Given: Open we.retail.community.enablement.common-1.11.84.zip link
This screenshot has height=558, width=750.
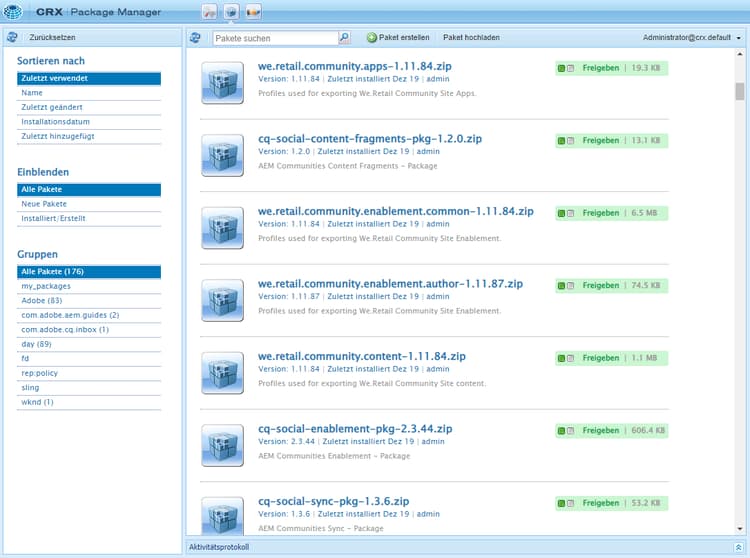Looking at the screenshot, I should coord(396,211).
